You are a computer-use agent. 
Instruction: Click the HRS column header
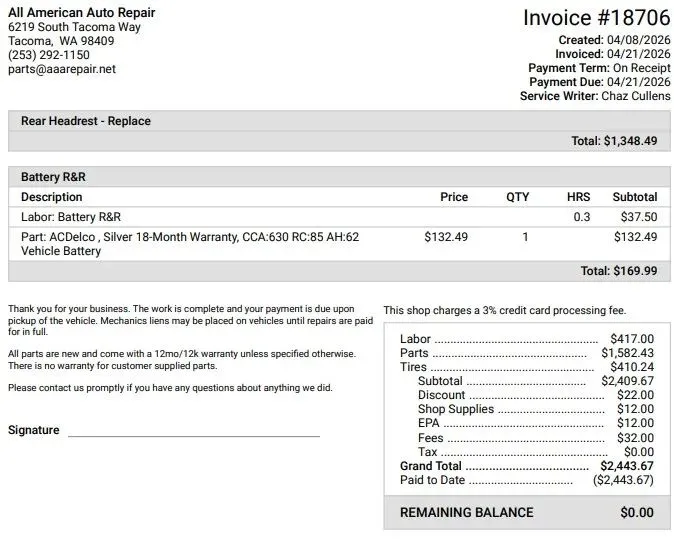tap(579, 197)
